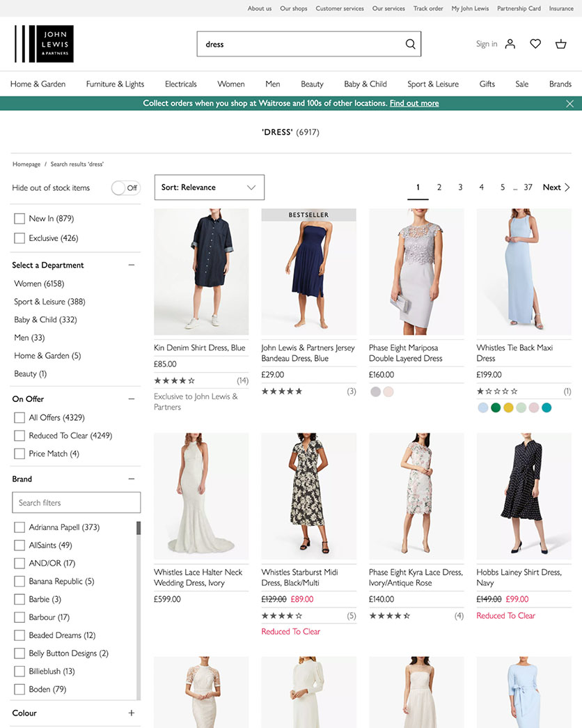Collapse the Brand filter section
This screenshot has height=728, width=582.
(131, 479)
